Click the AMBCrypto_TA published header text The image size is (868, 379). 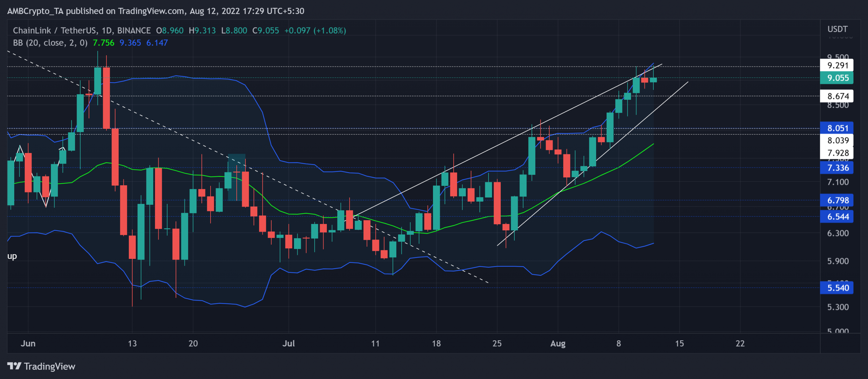(156, 11)
